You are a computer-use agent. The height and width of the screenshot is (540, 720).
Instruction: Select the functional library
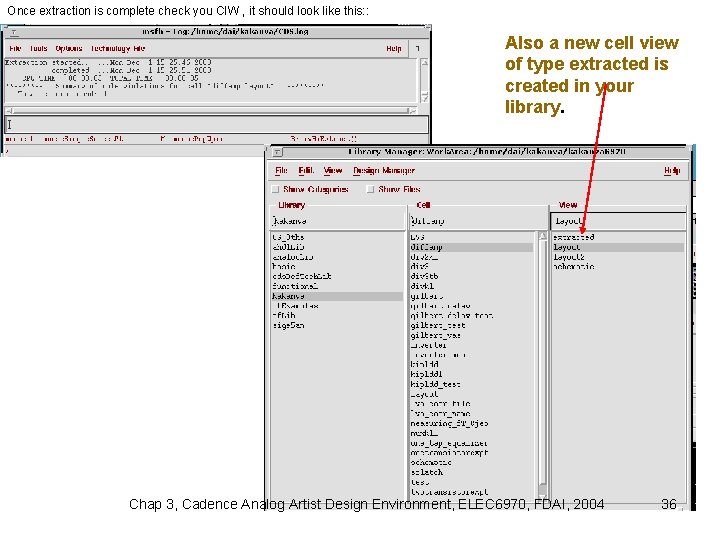point(295,286)
